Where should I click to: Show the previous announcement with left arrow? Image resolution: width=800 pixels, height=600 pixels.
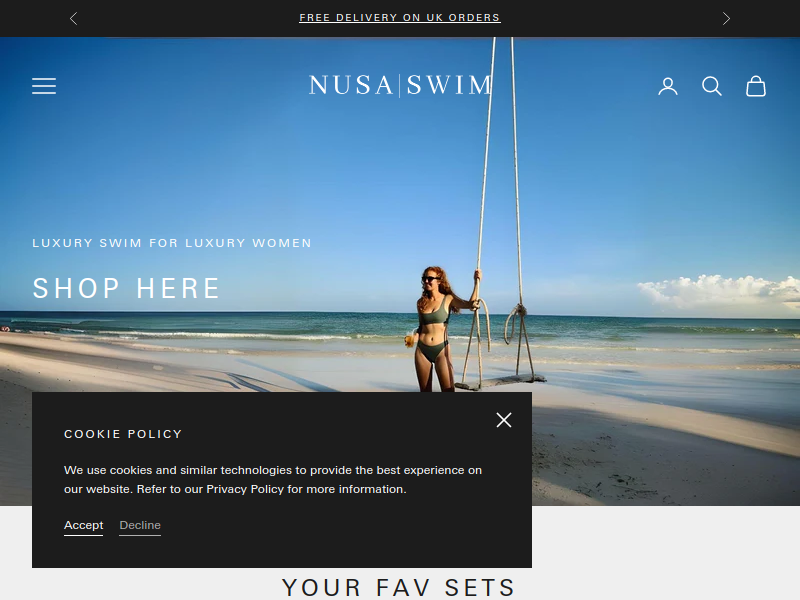(73, 19)
